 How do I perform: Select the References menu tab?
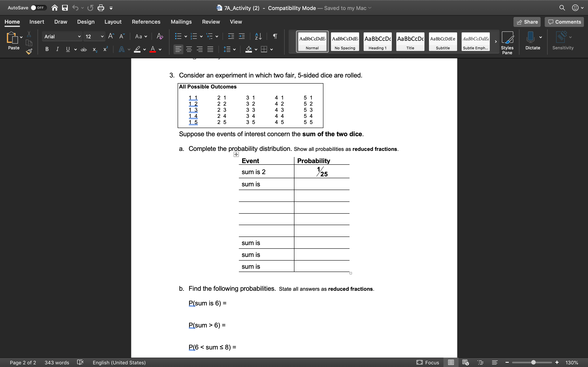(146, 22)
